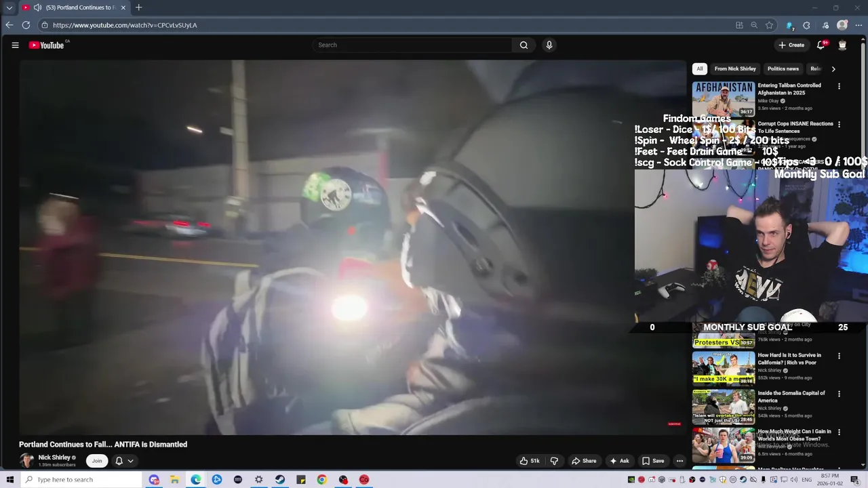Open YouTube notifications bell
This screenshot has width=868, height=488.
(821, 45)
